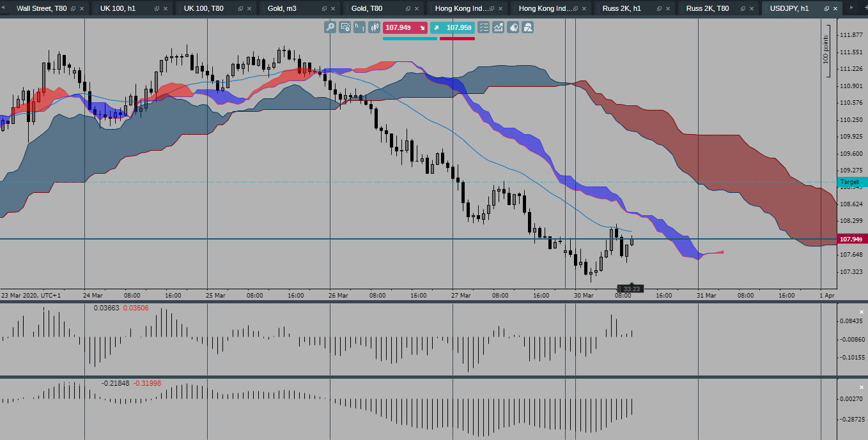868x440 pixels.
Task: Close the Gold, T80 tab
Action: click(418, 9)
